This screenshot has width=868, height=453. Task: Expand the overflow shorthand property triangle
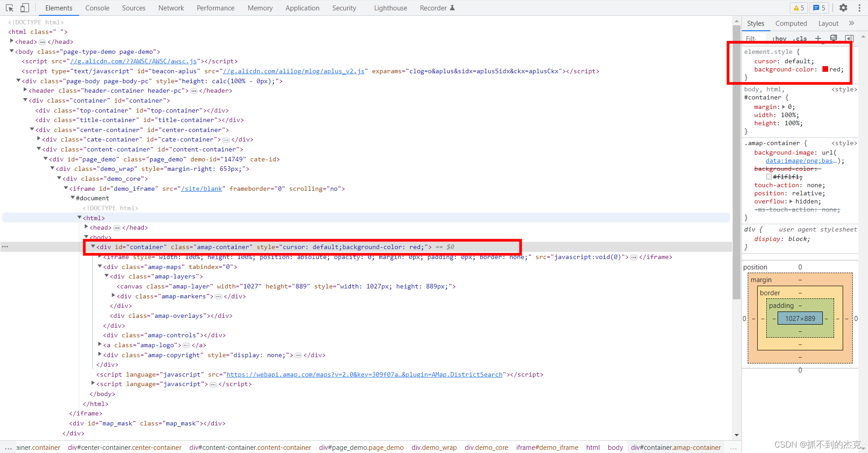[x=791, y=202]
